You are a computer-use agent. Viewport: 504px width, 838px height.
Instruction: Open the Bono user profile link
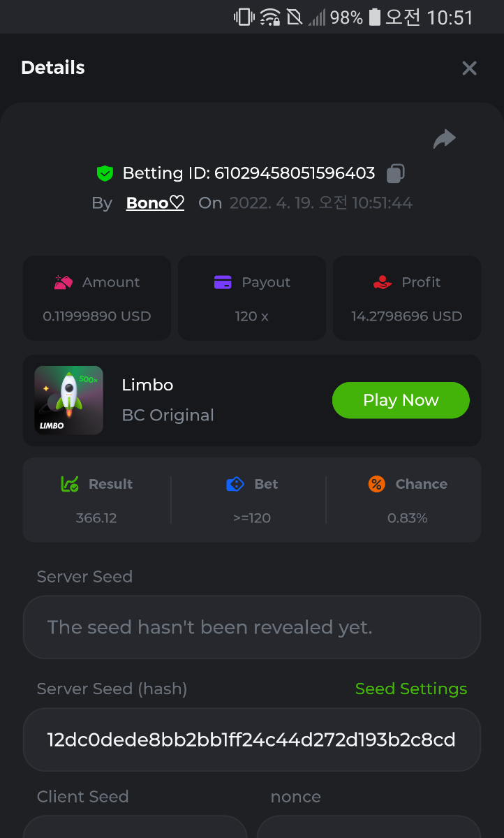pos(155,203)
